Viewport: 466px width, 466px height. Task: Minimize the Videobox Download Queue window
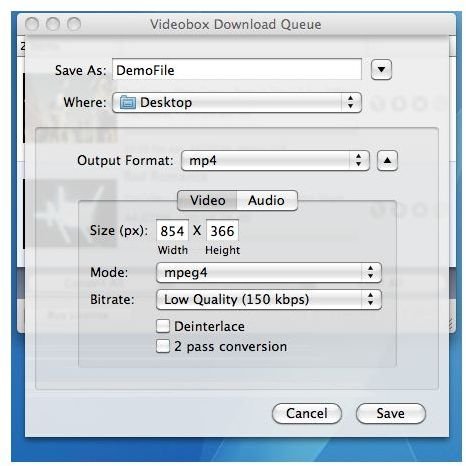click(x=53, y=24)
